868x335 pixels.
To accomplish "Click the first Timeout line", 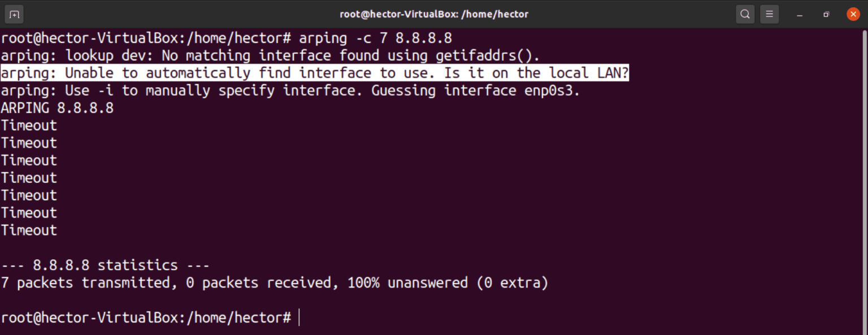I will [x=28, y=125].
